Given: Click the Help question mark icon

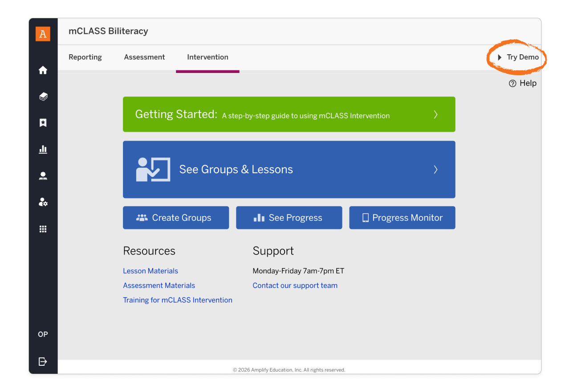Looking at the screenshot, I should (513, 83).
